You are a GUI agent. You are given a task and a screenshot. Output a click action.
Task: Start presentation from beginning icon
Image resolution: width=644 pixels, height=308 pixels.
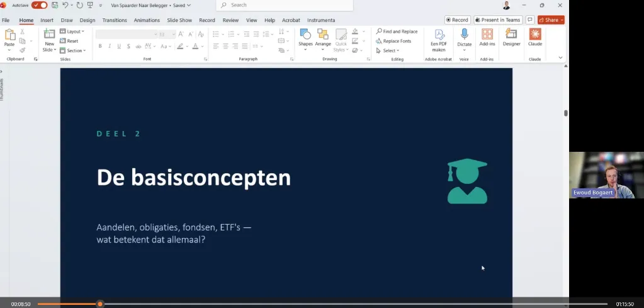pos(90,5)
